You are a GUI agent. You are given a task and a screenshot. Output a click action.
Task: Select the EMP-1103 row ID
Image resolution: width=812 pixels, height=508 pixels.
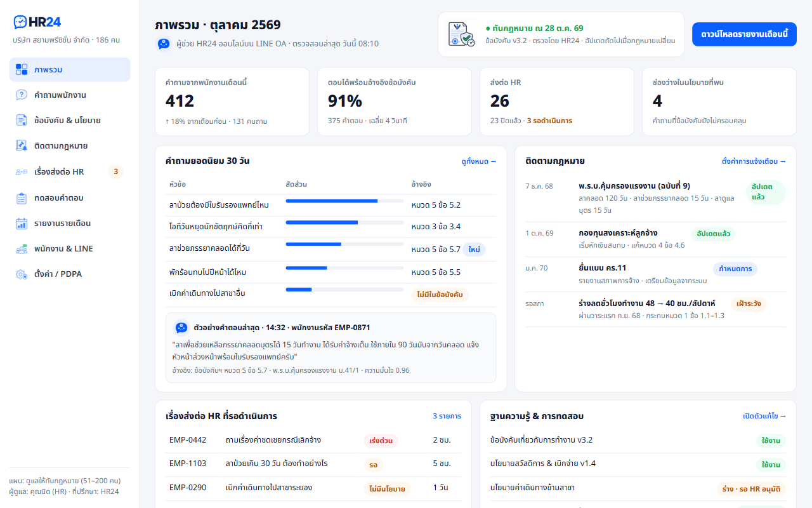coord(188,464)
